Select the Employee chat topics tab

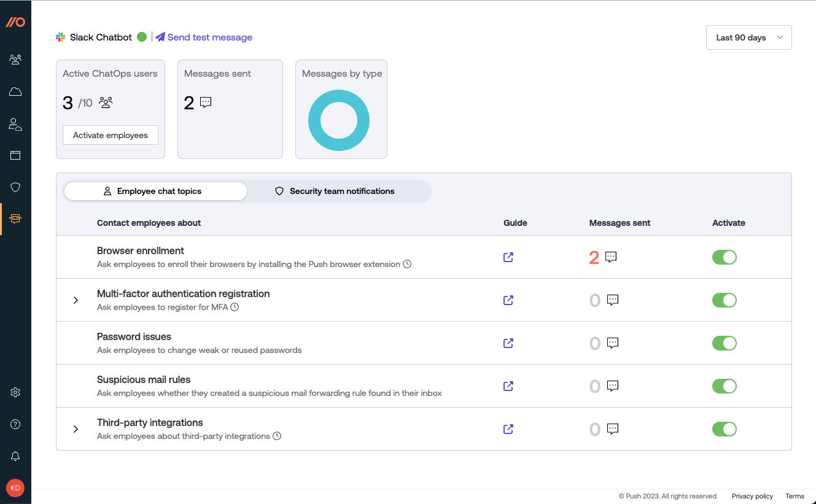coord(155,192)
